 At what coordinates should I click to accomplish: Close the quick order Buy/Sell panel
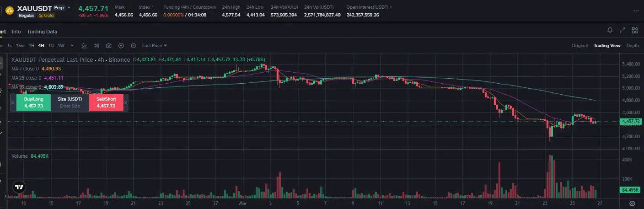126,102
